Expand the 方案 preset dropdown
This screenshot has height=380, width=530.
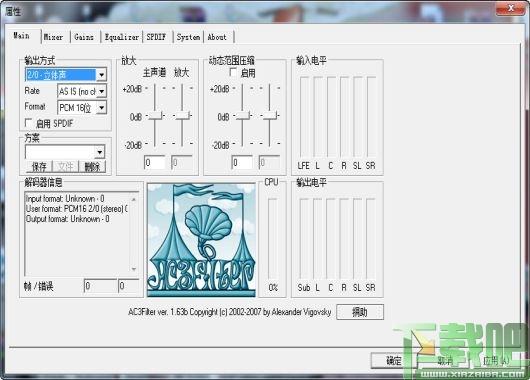pyautogui.click(x=100, y=152)
